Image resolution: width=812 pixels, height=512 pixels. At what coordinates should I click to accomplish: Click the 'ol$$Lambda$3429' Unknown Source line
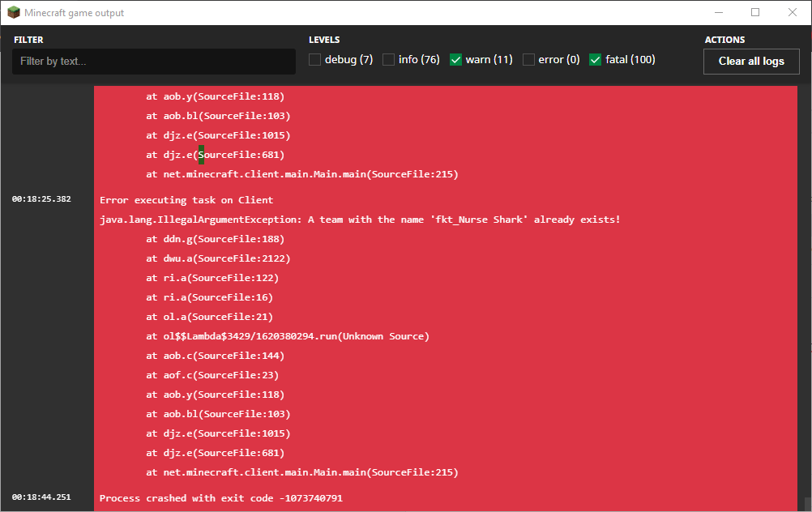[x=288, y=336]
